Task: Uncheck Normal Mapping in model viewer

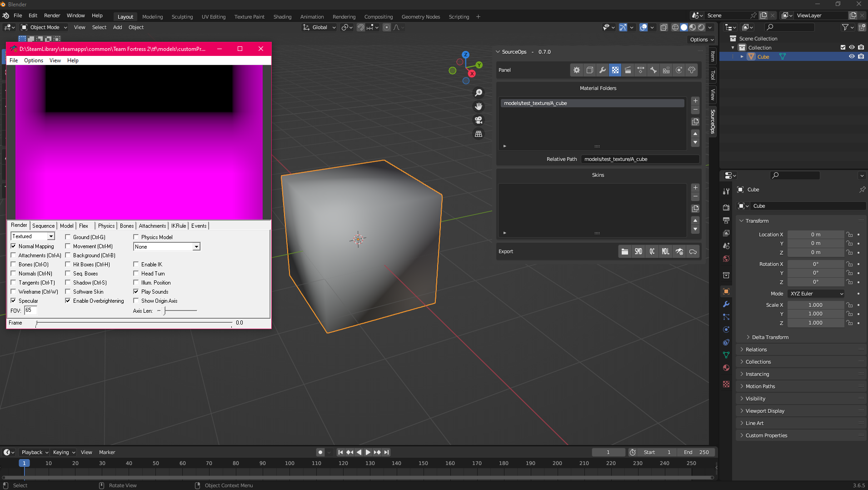Action: click(x=14, y=246)
